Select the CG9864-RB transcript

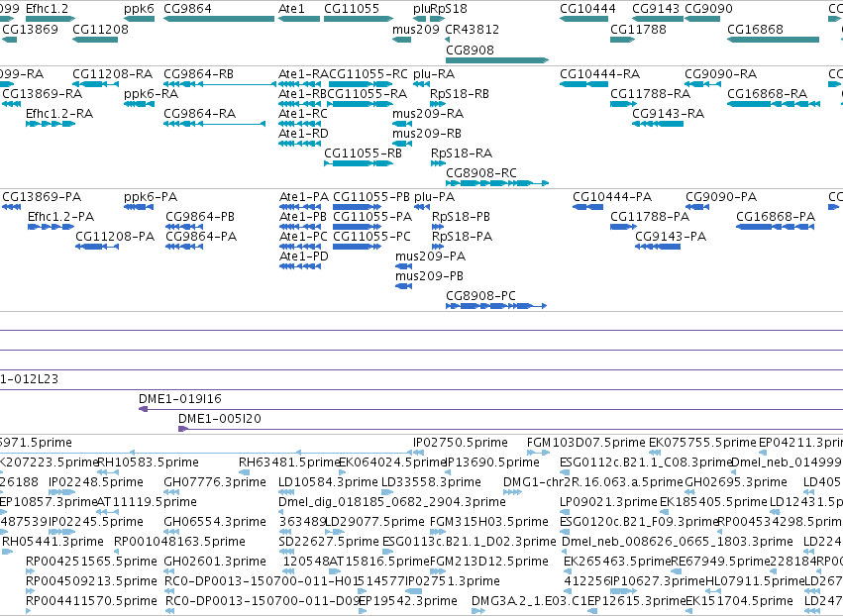220,84
